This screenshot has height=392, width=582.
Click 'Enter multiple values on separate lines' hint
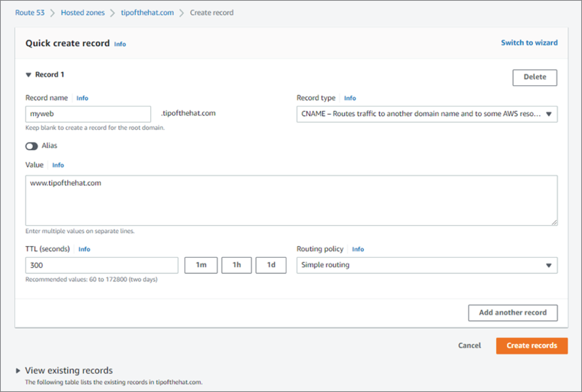tap(80, 231)
